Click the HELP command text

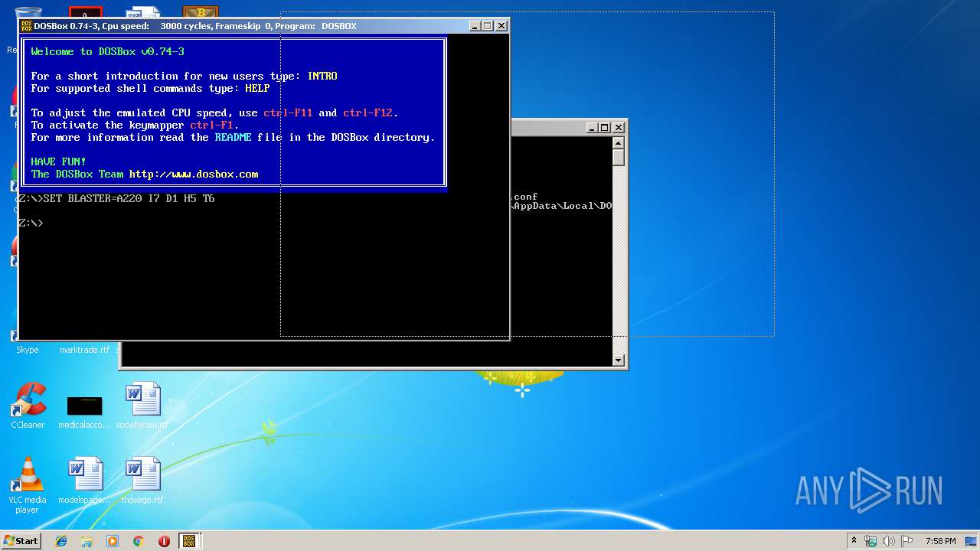click(x=257, y=88)
